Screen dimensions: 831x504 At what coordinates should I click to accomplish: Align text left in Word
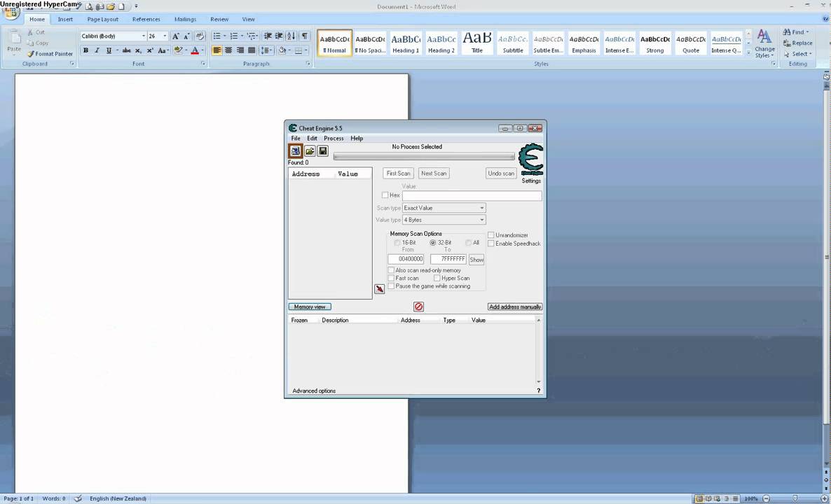click(217, 50)
